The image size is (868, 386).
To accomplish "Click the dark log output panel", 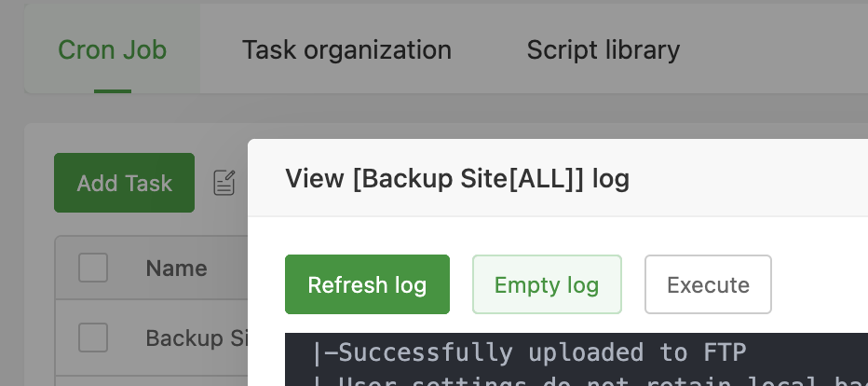I will pos(792,359).
